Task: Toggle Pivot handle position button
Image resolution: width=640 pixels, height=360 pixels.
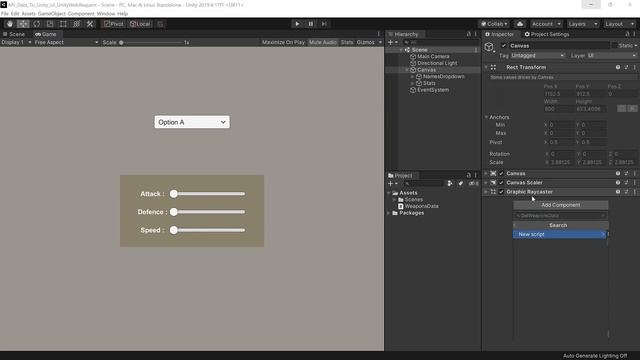Action: pos(114,24)
